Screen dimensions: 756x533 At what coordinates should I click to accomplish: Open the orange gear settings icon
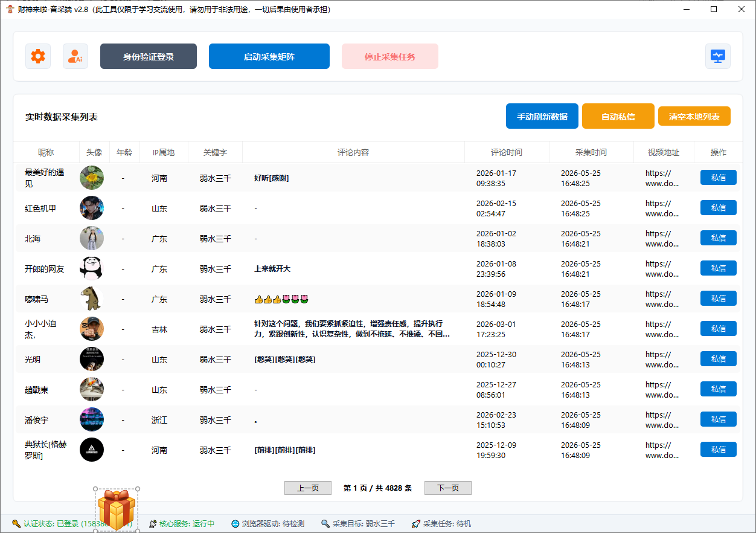(38, 56)
